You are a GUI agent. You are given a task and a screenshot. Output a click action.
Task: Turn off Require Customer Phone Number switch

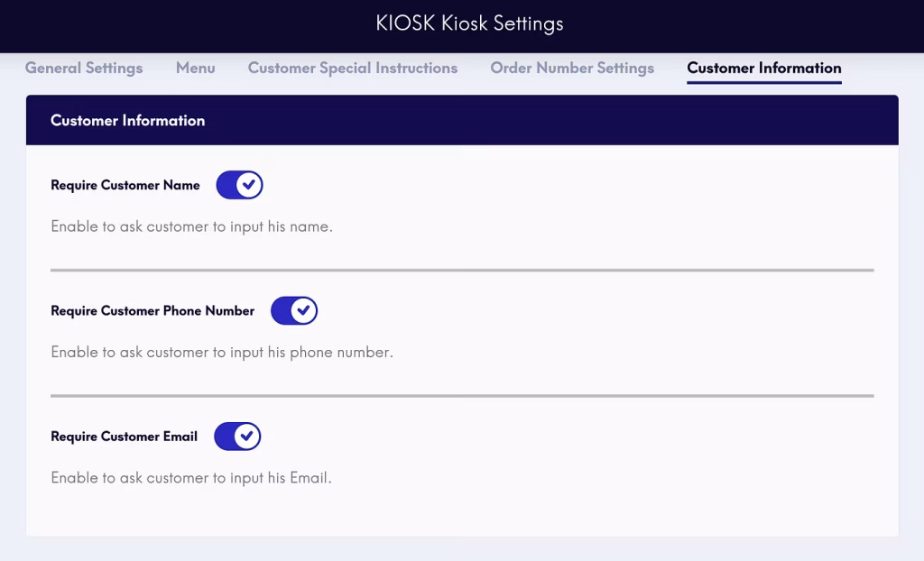click(x=294, y=311)
